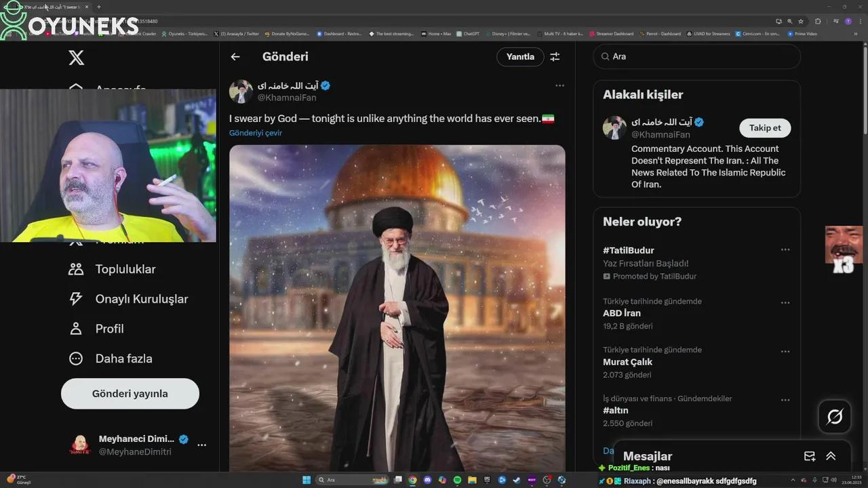
Task: Open the weather widget showing 27°C
Action: (x=18, y=480)
